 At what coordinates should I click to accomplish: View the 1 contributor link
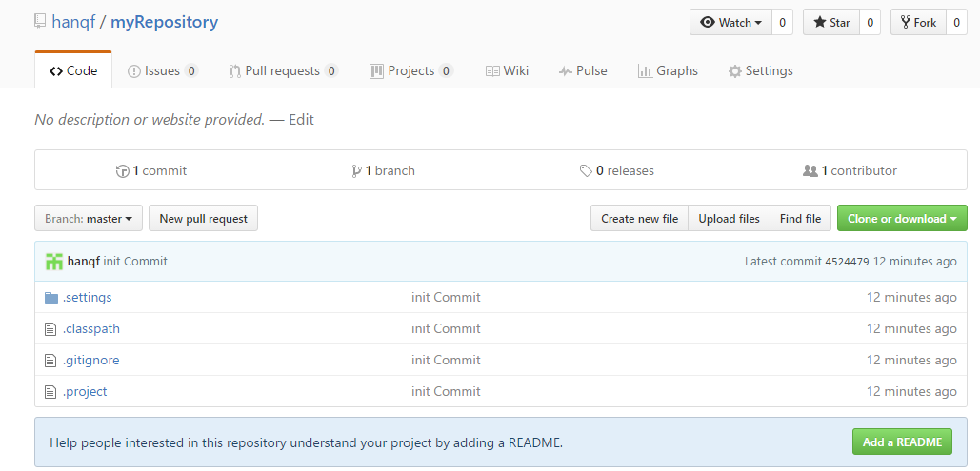point(850,170)
